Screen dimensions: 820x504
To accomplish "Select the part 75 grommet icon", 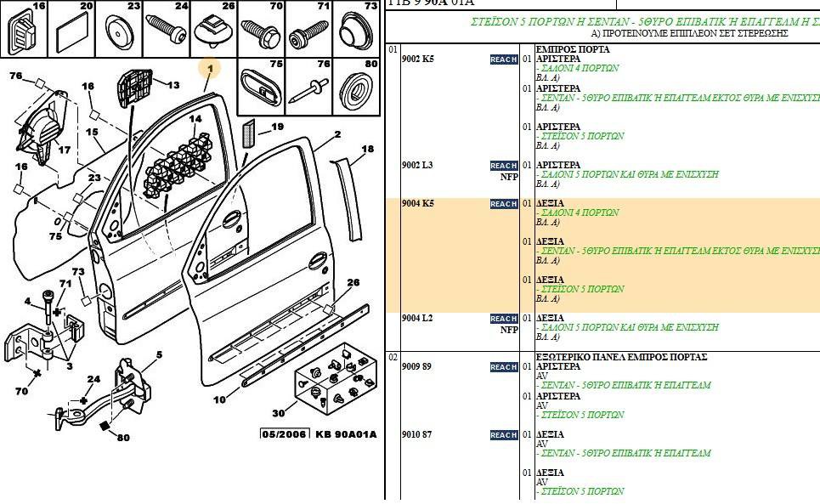I will pos(262,86).
